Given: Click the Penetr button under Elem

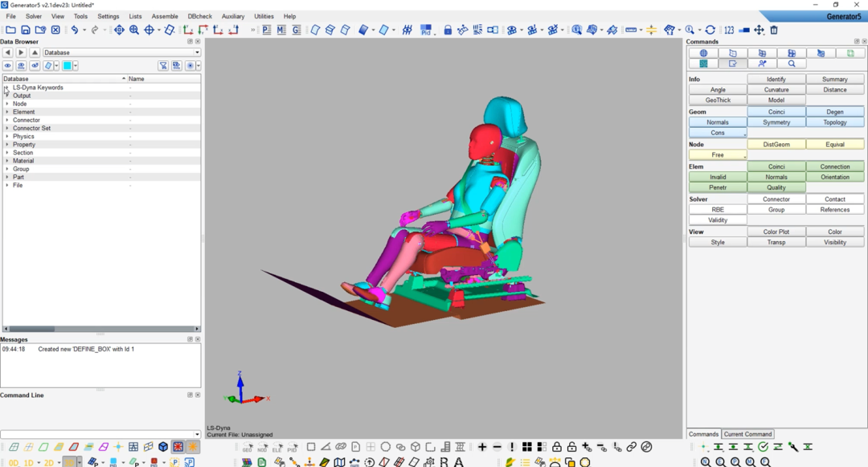Looking at the screenshot, I should tap(717, 187).
